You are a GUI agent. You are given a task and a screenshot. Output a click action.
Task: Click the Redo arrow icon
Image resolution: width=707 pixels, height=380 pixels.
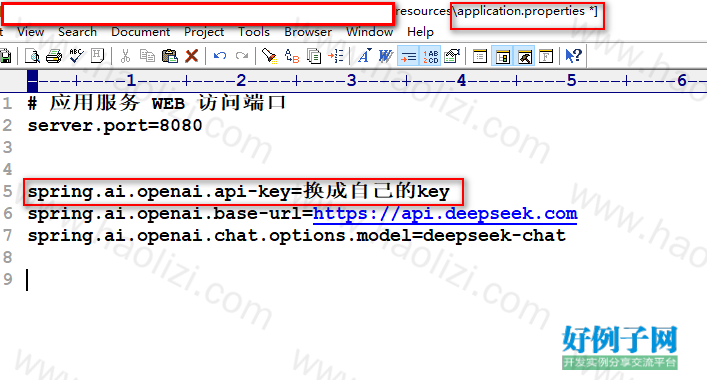tap(242, 56)
